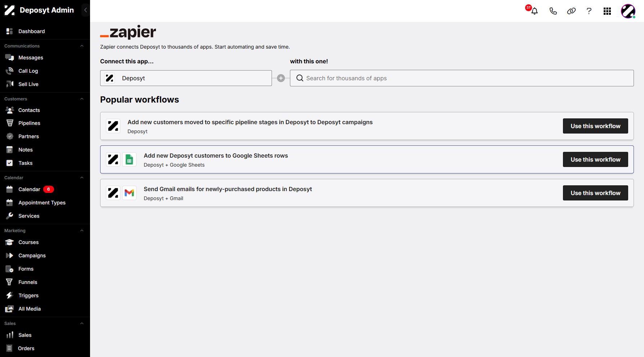Collapse the Communications section
The width and height of the screenshot is (644, 357).
pos(82,46)
